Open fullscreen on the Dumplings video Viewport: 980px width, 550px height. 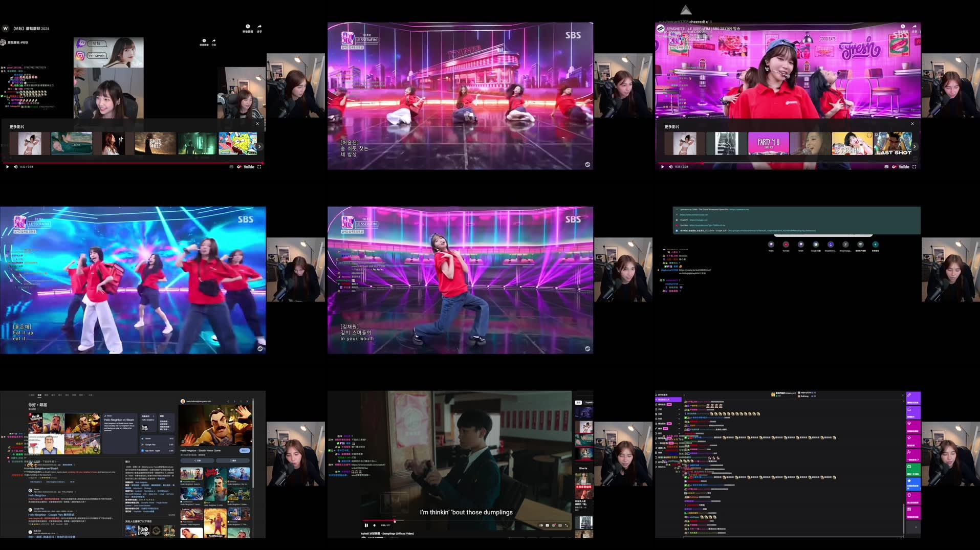(x=567, y=525)
